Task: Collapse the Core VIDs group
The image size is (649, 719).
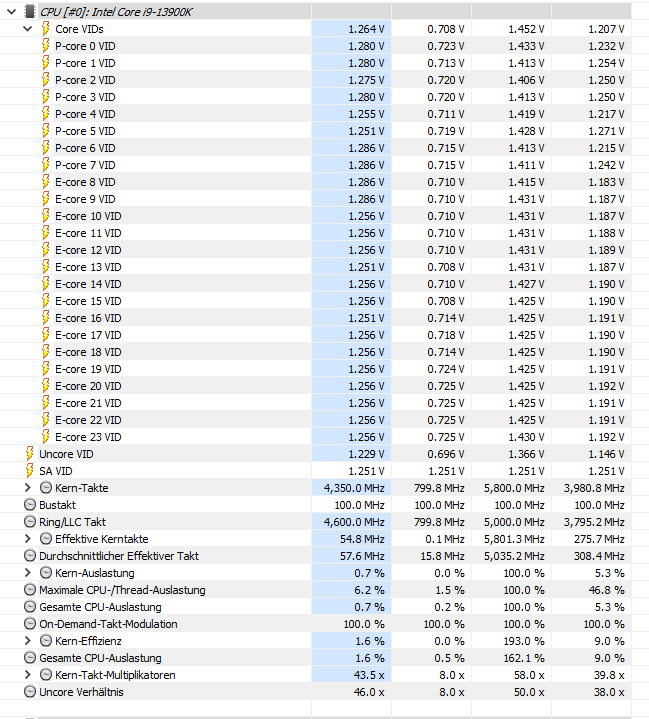Action: tap(28, 29)
